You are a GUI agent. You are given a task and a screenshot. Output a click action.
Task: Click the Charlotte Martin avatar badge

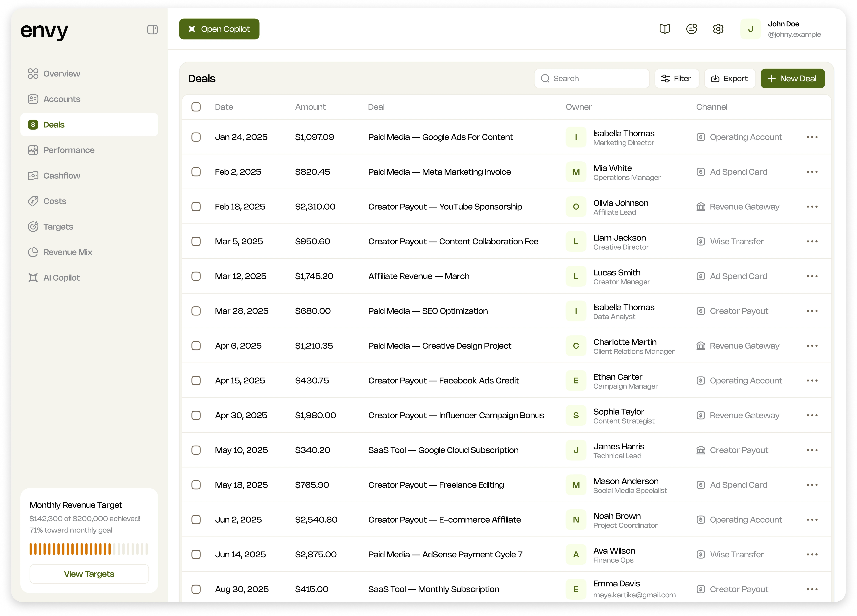(x=576, y=346)
